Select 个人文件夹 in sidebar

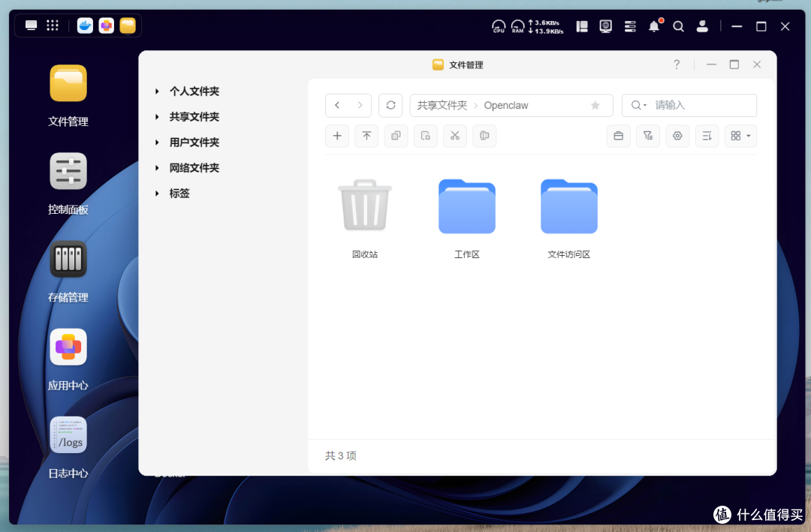[194, 92]
